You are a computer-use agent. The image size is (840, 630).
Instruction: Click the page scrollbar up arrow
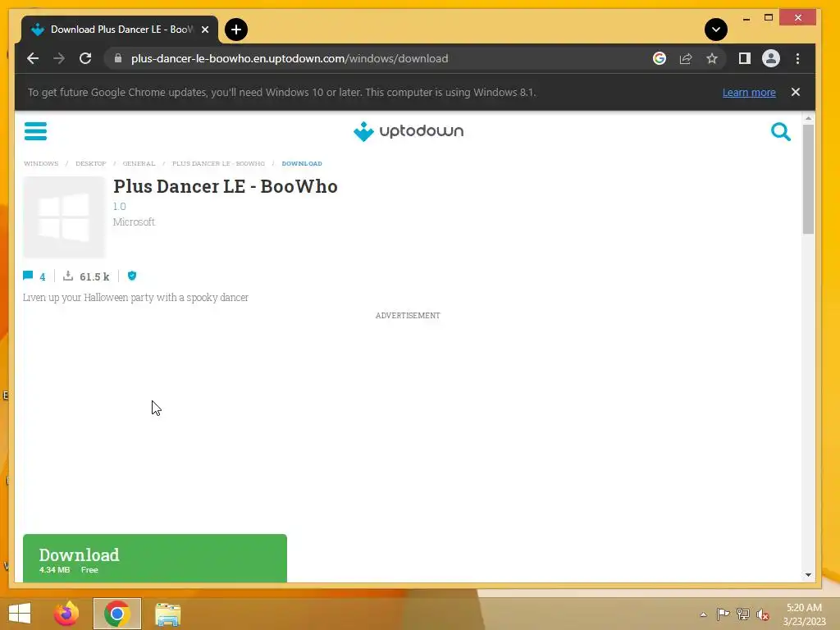pos(808,118)
